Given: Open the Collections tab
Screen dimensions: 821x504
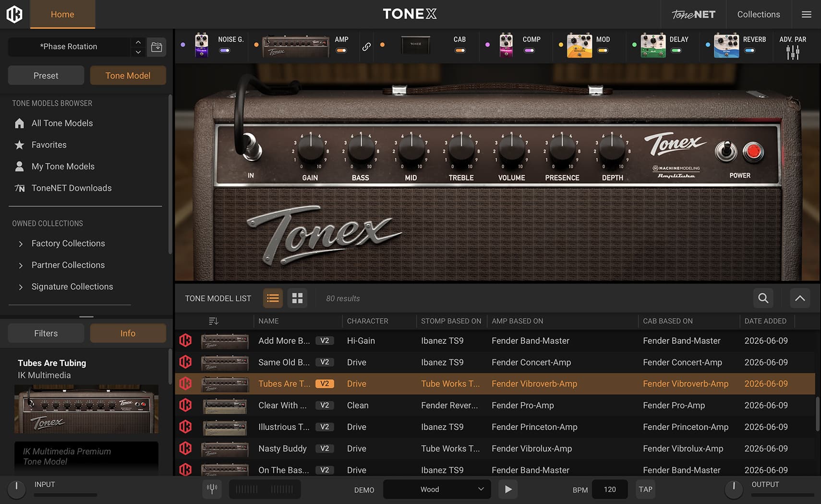Looking at the screenshot, I should click(x=759, y=14).
